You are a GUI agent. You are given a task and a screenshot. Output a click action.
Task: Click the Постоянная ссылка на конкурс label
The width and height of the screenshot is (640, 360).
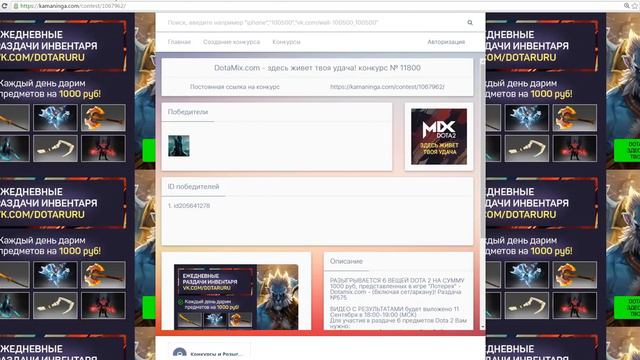point(235,87)
